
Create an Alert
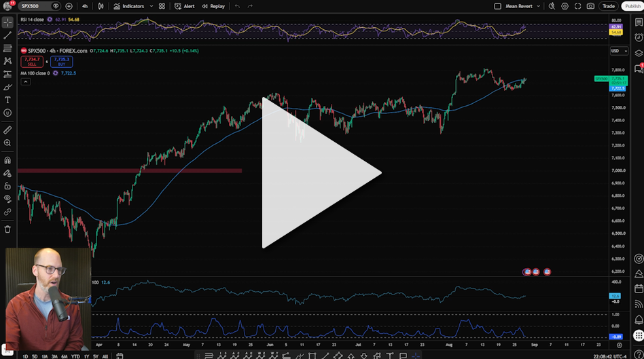184,6
